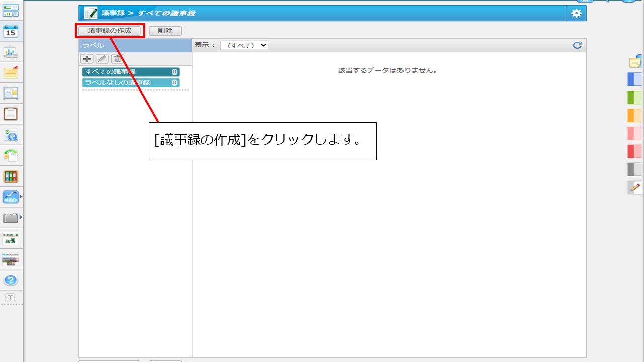Open help with the question mark icon
This screenshot has height=362, width=644.
(x=11, y=281)
